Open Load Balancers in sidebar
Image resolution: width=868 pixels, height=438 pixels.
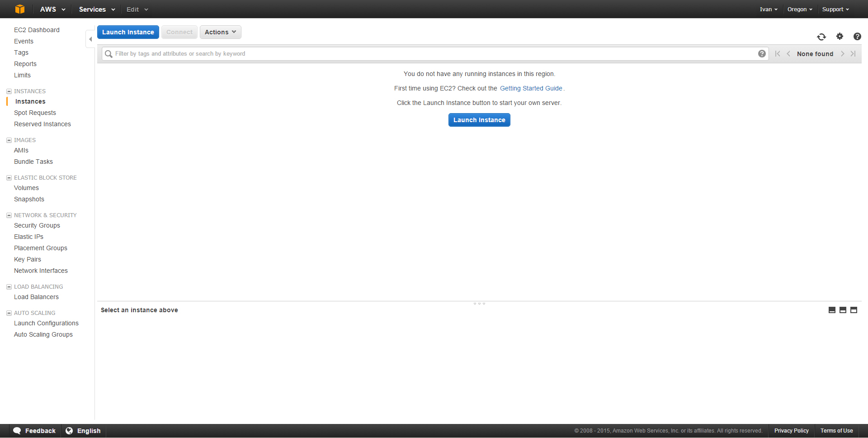[x=36, y=297]
